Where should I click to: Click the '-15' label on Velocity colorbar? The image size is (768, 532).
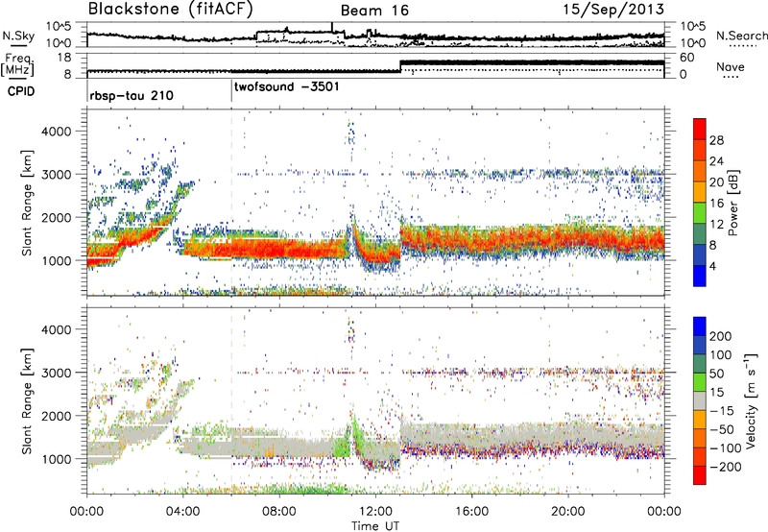(x=722, y=411)
